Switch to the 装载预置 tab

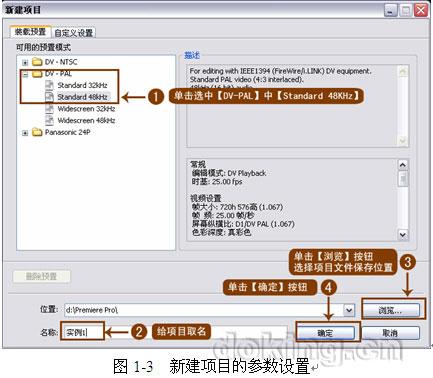(x=30, y=32)
